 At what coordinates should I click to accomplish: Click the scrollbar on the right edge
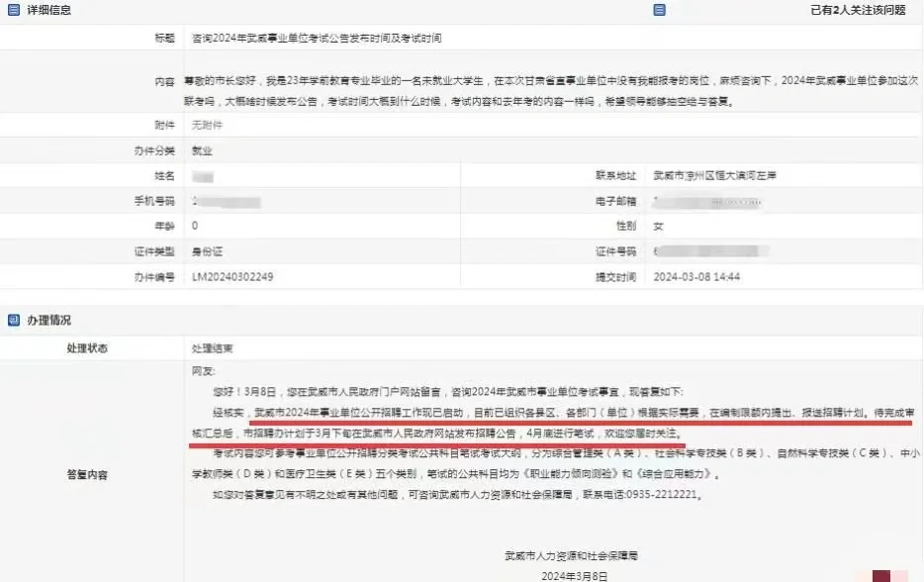[919, 291]
